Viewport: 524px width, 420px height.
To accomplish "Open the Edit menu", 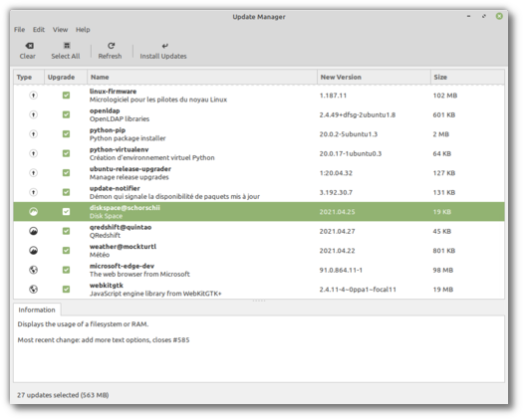I will [x=39, y=30].
